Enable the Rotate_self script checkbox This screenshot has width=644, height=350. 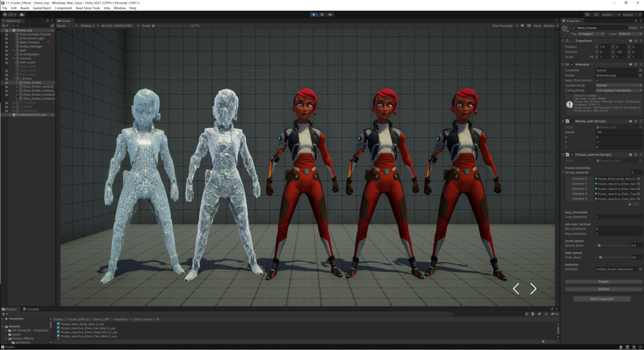click(573, 121)
